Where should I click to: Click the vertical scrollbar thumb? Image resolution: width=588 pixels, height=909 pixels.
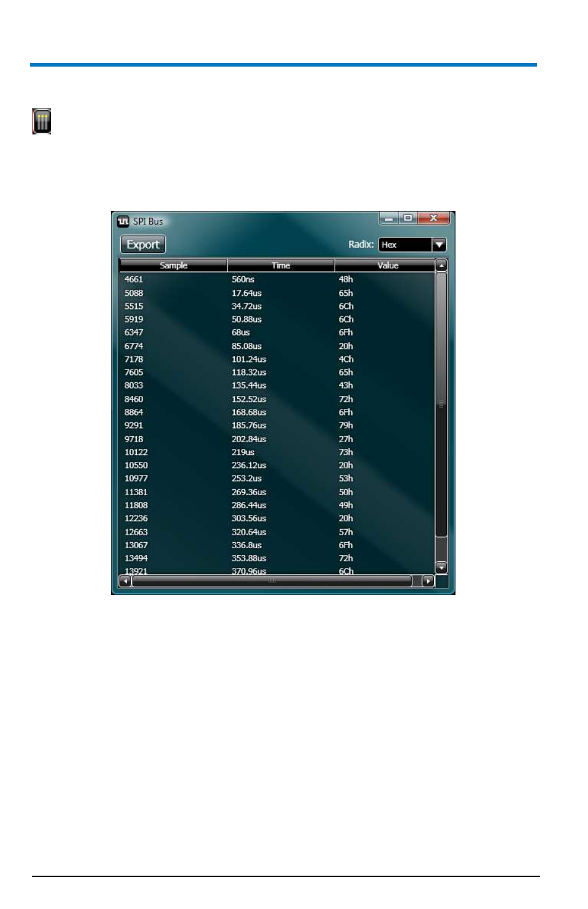click(x=441, y=405)
